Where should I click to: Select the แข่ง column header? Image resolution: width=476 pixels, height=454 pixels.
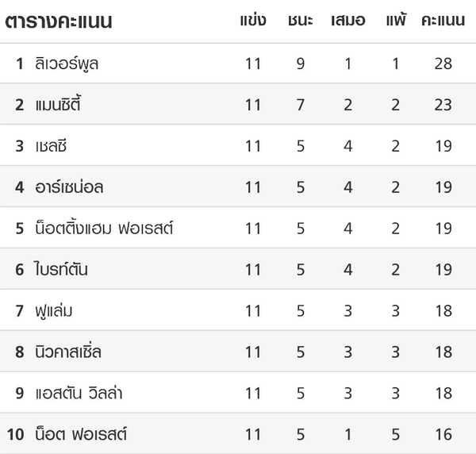click(253, 20)
